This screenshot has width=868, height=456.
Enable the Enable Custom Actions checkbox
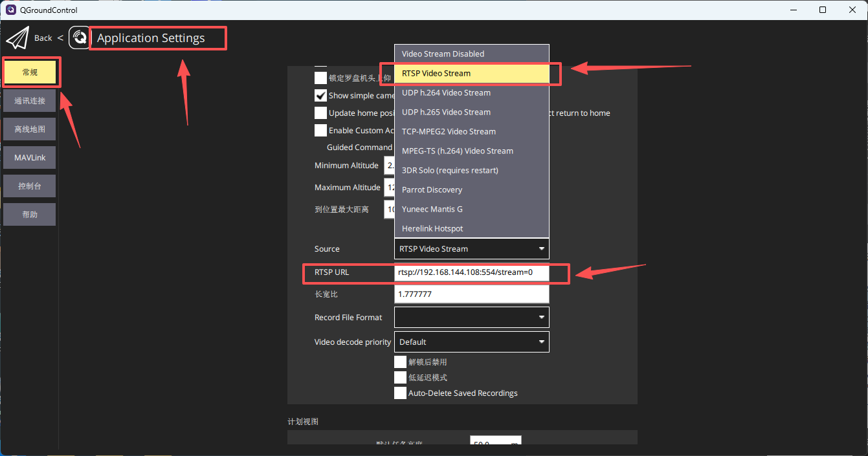pos(320,130)
